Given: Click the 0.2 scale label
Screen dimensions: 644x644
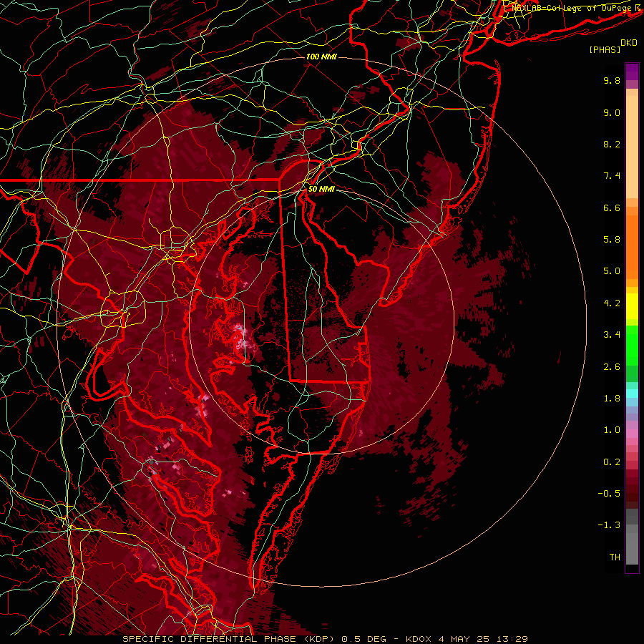Looking at the screenshot, I should coord(612,462).
